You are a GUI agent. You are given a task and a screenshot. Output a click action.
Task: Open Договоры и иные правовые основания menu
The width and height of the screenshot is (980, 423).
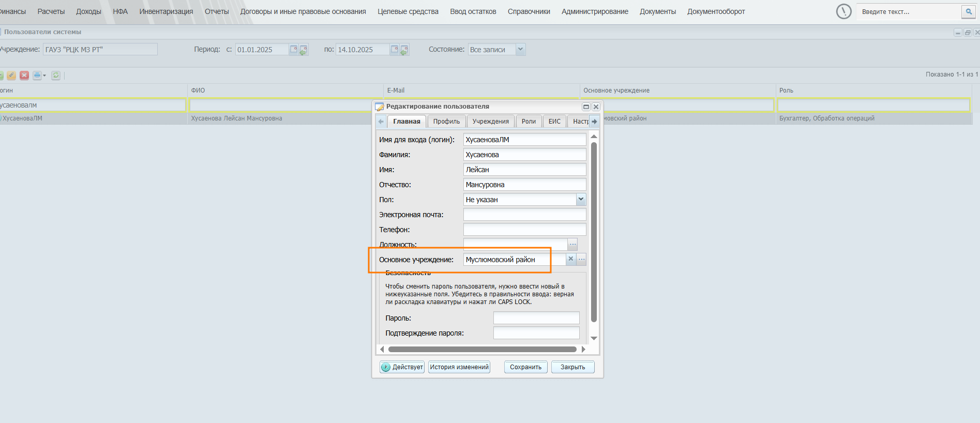(x=303, y=11)
